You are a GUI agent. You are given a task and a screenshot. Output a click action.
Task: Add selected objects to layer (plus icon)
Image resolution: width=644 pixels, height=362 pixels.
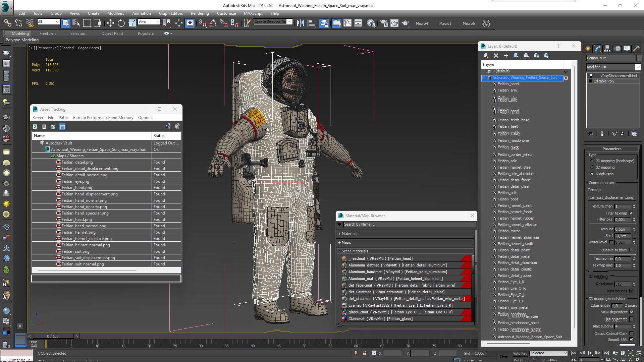tap(506, 56)
